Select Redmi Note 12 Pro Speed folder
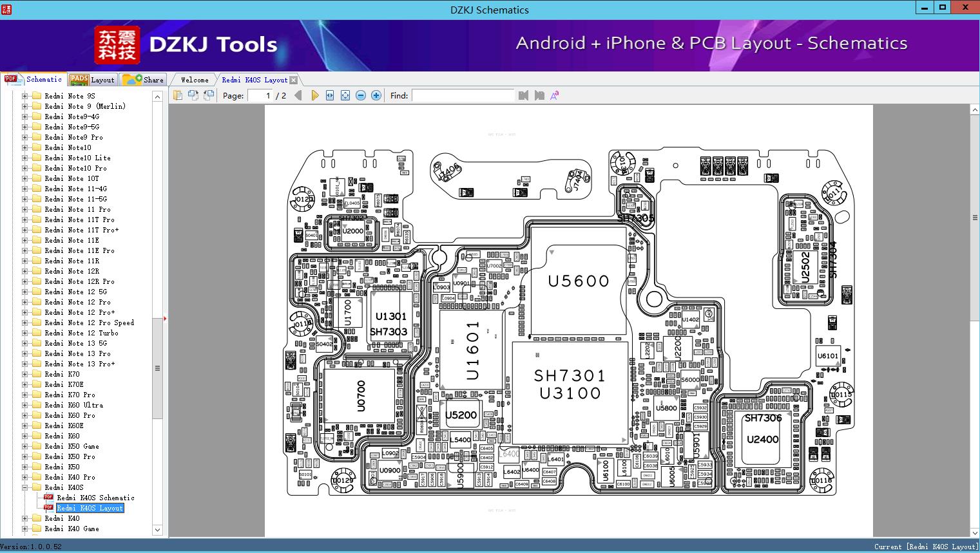The image size is (980, 553). click(x=89, y=323)
